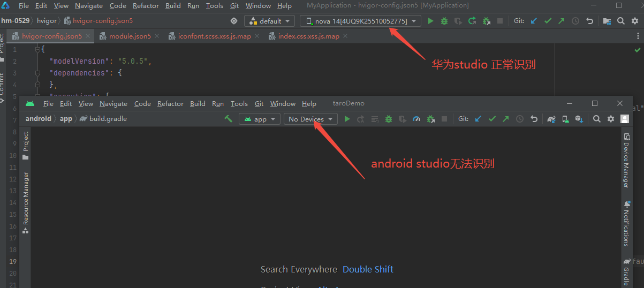Image resolution: width=644 pixels, height=288 pixels.
Task: Open Tools menu in Android Studio window
Action: [x=239, y=103]
